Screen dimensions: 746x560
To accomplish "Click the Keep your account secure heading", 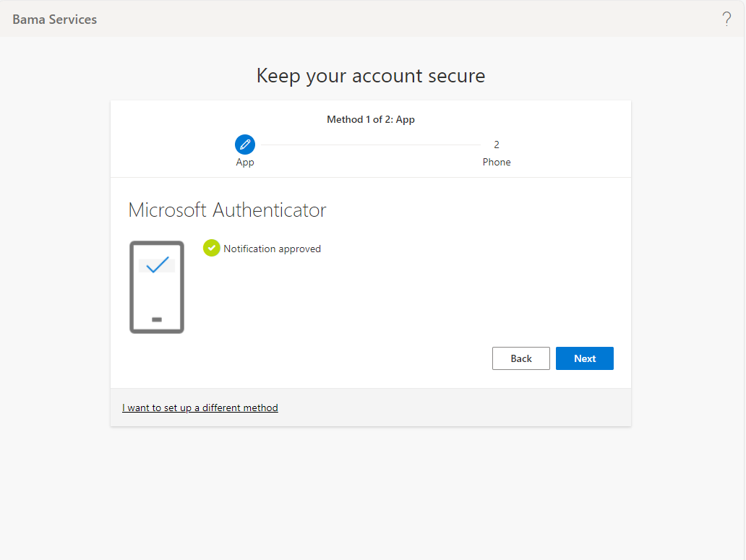I will 370,75.
